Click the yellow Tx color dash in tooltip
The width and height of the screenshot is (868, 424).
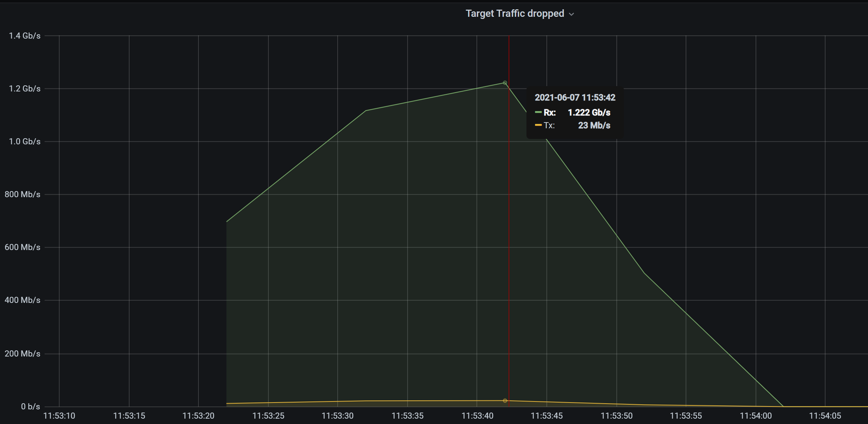(x=538, y=125)
